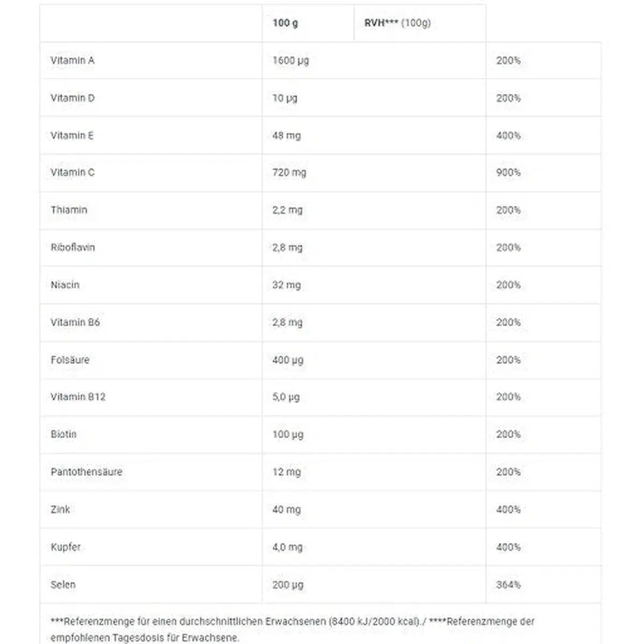Click the "100 g" column header

(x=285, y=23)
